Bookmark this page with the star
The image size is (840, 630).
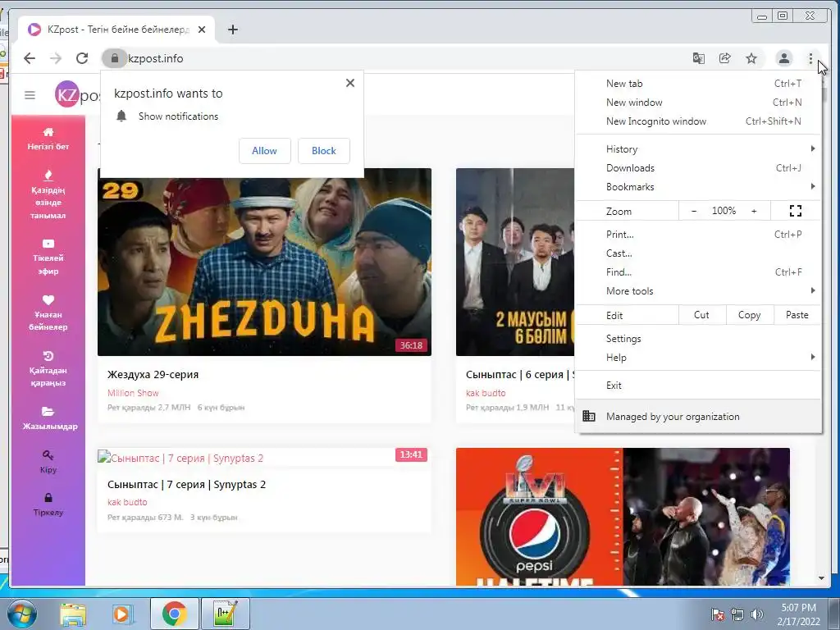(x=751, y=58)
